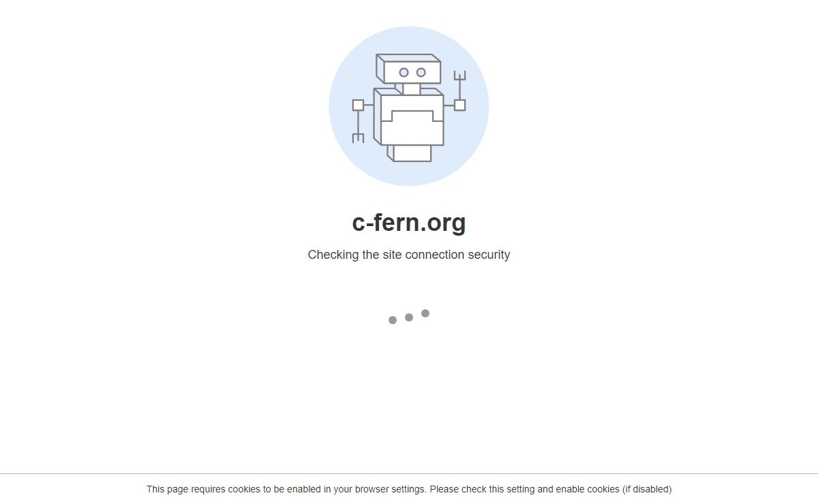Click the robot's neck connector

click(x=410, y=89)
